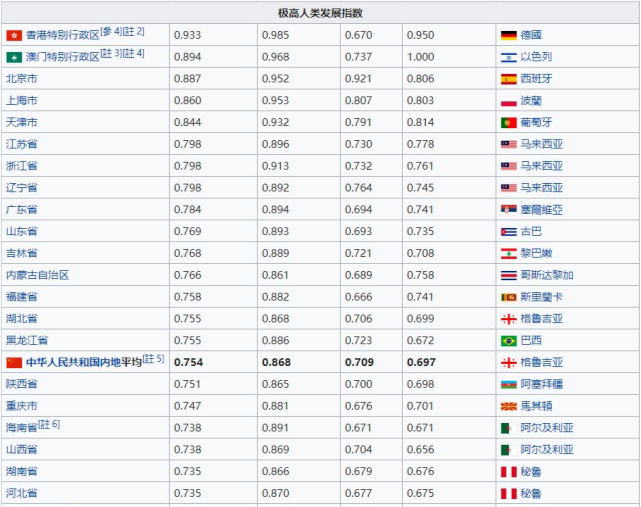641x507 pixels.
Task: Click the Georgian flag in the China average row
Action: [x=509, y=362]
